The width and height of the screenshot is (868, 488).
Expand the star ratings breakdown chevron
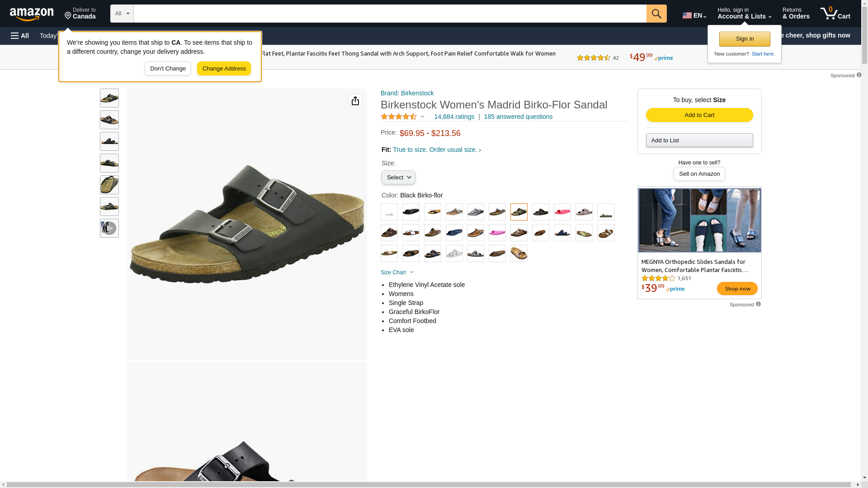(423, 117)
